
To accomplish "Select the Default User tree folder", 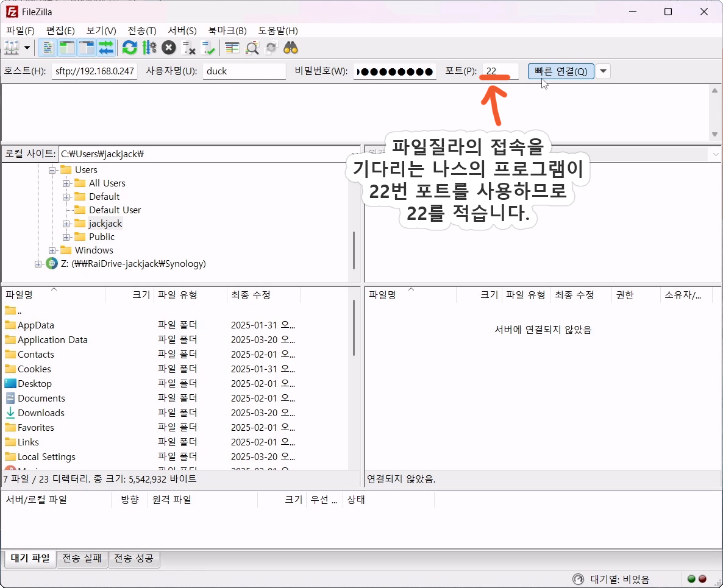I will [x=115, y=210].
